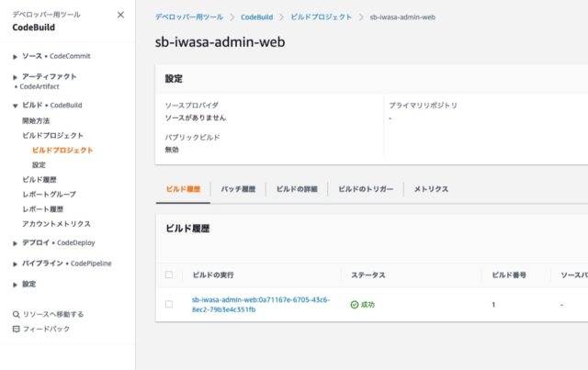588x370 pixels.
Task: Click the リソースへ移動する search icon
Action: [16, 314]
